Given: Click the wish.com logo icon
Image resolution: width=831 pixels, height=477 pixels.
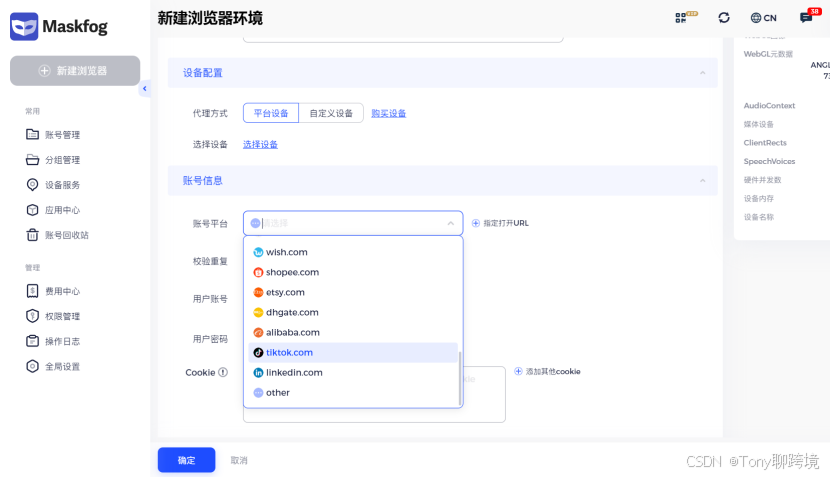Looking at the screenshot, I should click(258, 252).
